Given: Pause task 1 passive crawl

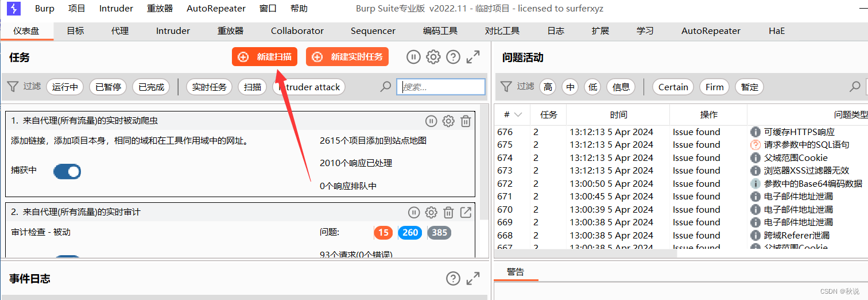Looking at the screenshot, I should coord(431,121).
